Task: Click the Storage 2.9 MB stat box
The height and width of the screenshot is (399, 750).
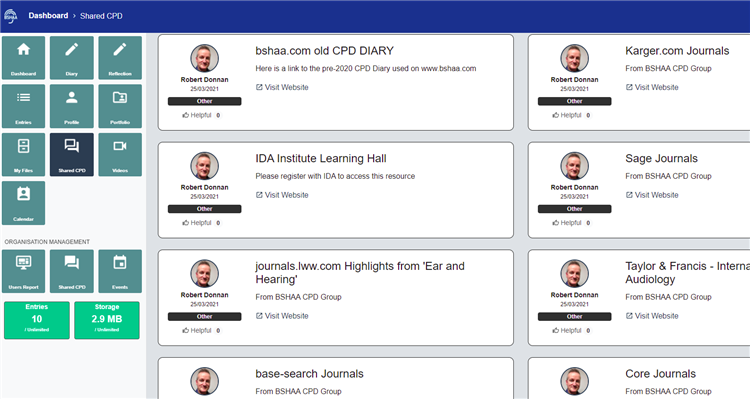Action: pyautogui.click(x=107, y=320)
